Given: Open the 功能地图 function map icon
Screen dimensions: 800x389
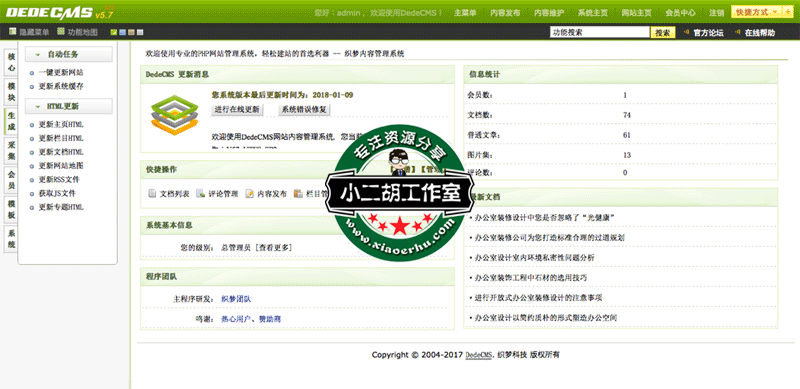Looking at the screenshot, I should [61, 32].
